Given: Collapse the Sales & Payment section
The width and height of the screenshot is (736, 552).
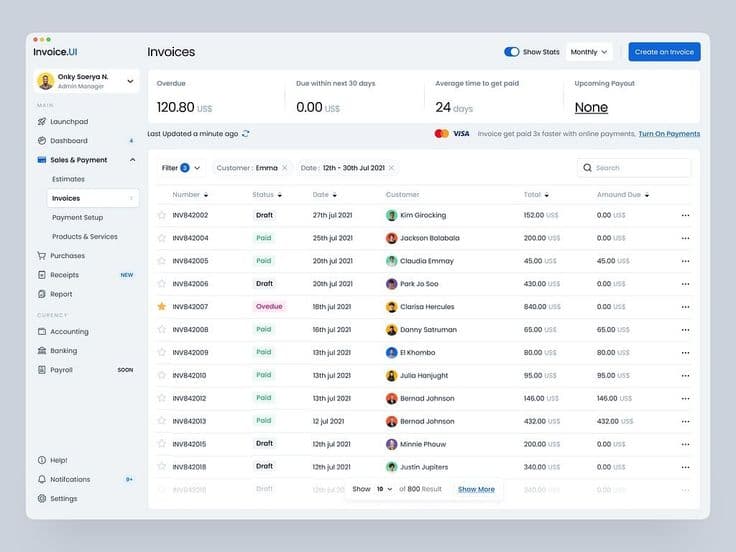Looking at the screenshot, I should [132, 160].
